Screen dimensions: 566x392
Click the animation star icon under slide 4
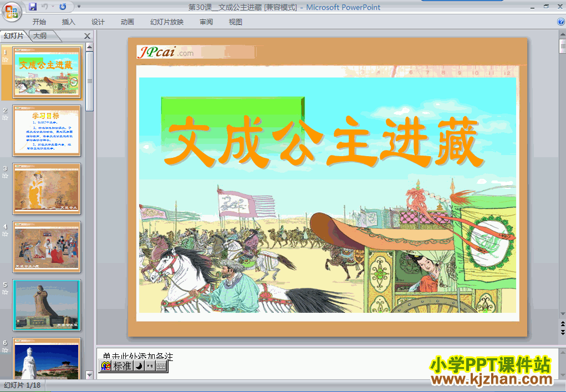(5, 234)
